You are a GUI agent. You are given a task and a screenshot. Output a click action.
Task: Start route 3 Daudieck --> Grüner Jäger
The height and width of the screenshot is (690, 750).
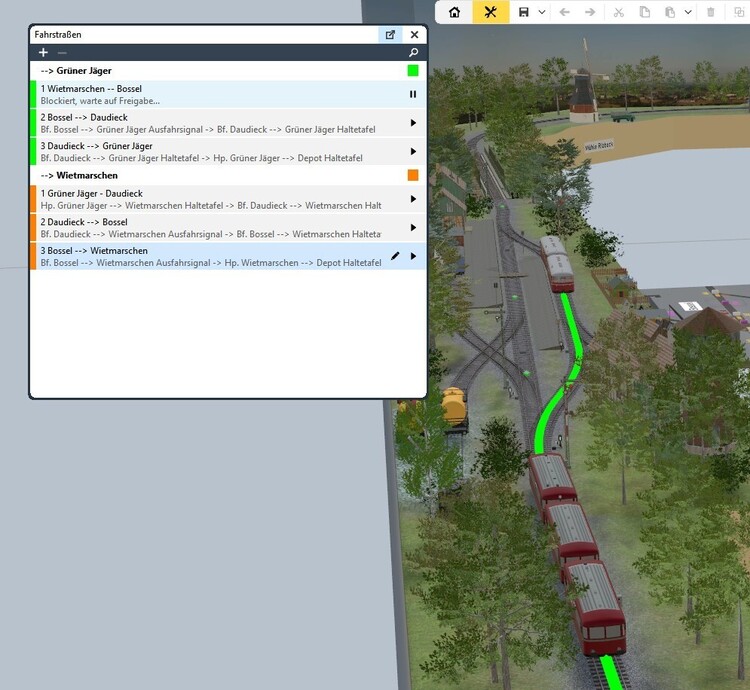point(413,152)
